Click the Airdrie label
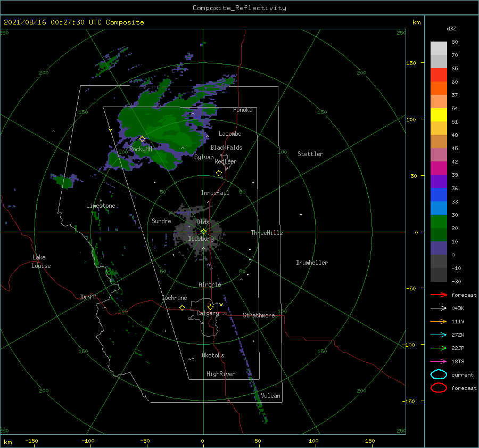479x448 pixels. 210,284
